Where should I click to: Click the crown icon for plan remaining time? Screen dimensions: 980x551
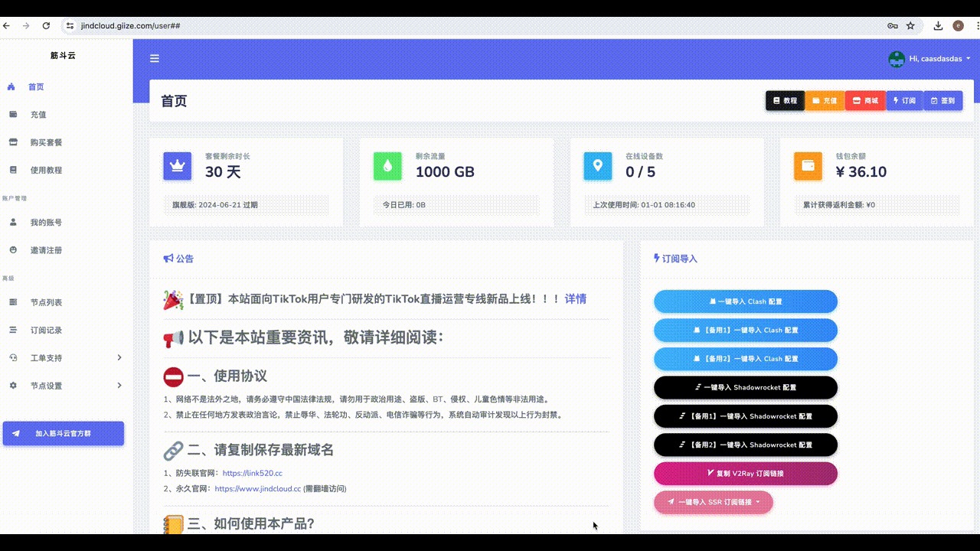tap(178, 166)
